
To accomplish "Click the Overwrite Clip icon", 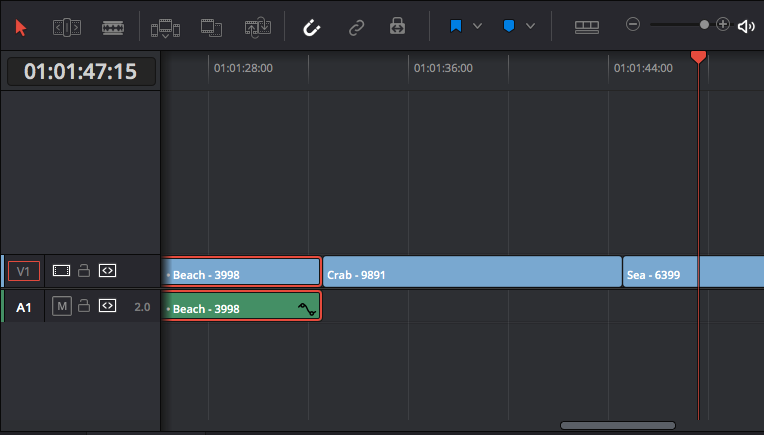I will [211, 27].
